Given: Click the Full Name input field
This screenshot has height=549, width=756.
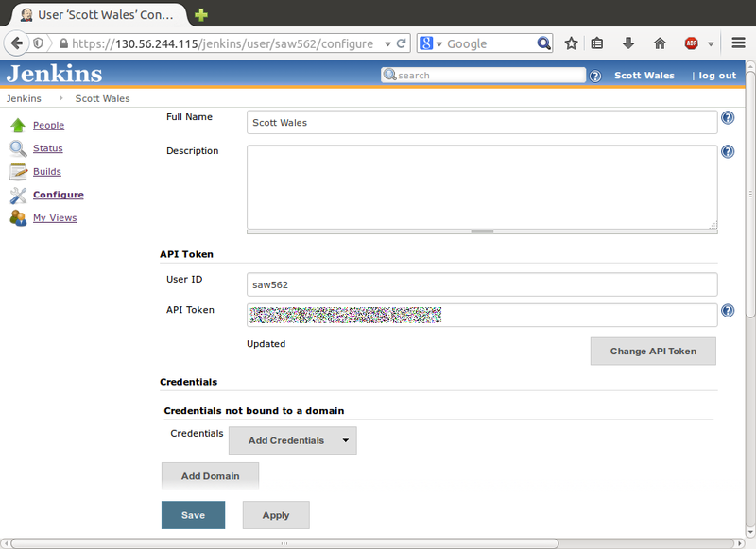Looking at the screenshot, I should point(482,123).
